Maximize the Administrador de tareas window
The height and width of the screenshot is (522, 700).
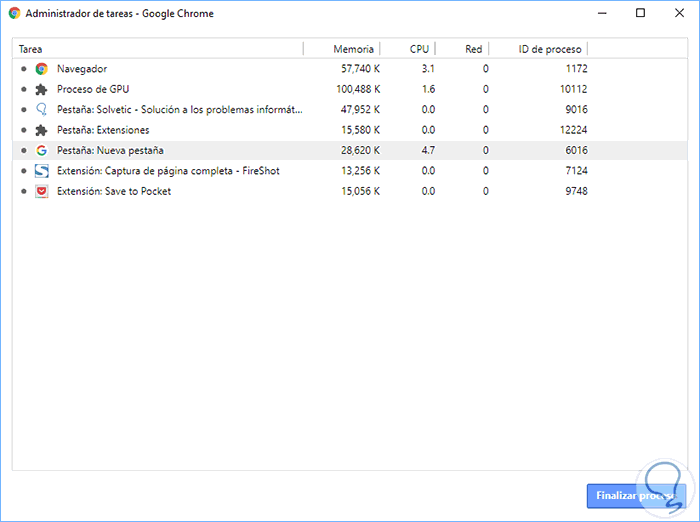click(x=641, y=13)
